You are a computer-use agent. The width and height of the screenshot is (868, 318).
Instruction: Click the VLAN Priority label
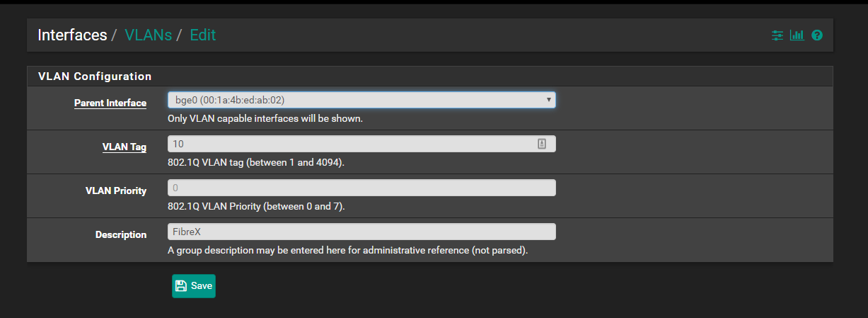tap(116, 191)
